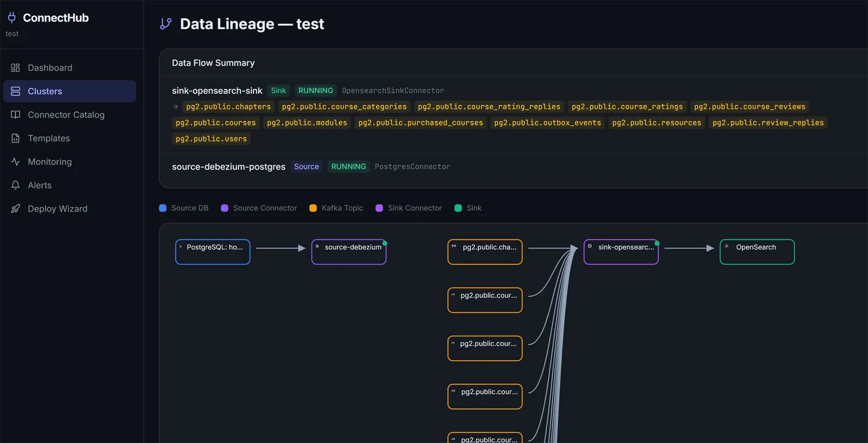Click the Deploy Wizard rocket icon

[x=15, y=209]
